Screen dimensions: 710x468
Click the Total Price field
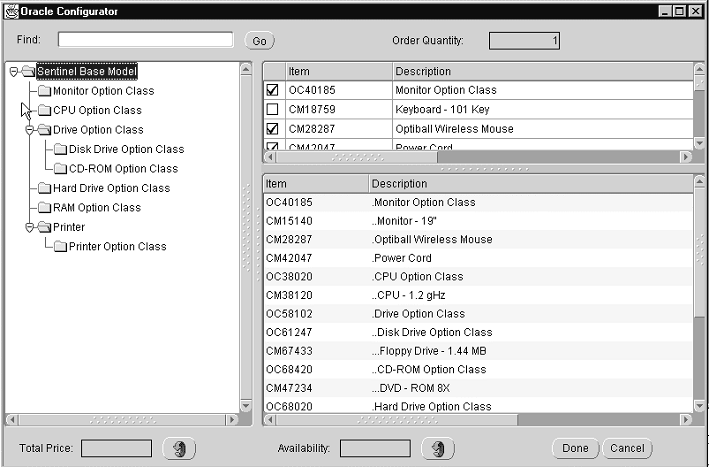(116, 449)
